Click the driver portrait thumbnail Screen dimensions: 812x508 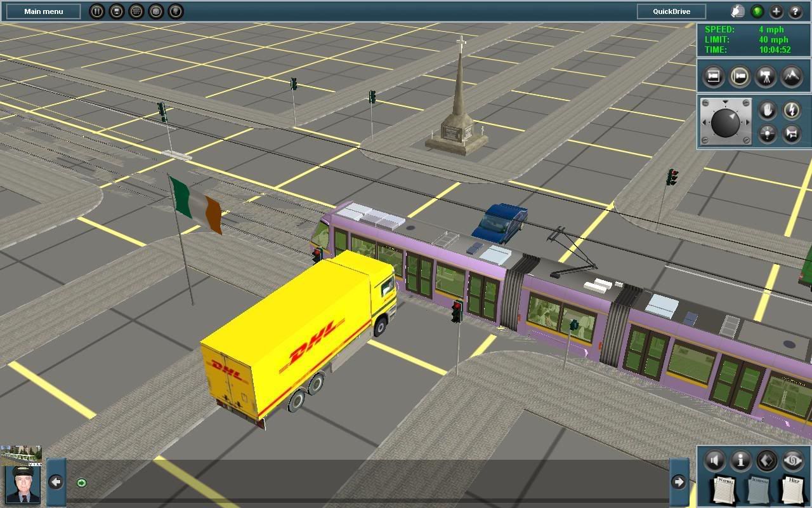point(22,485)
